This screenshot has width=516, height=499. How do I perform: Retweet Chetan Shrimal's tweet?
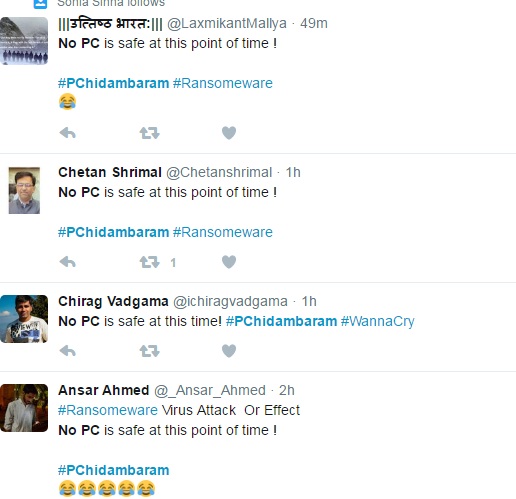[149, 262]
